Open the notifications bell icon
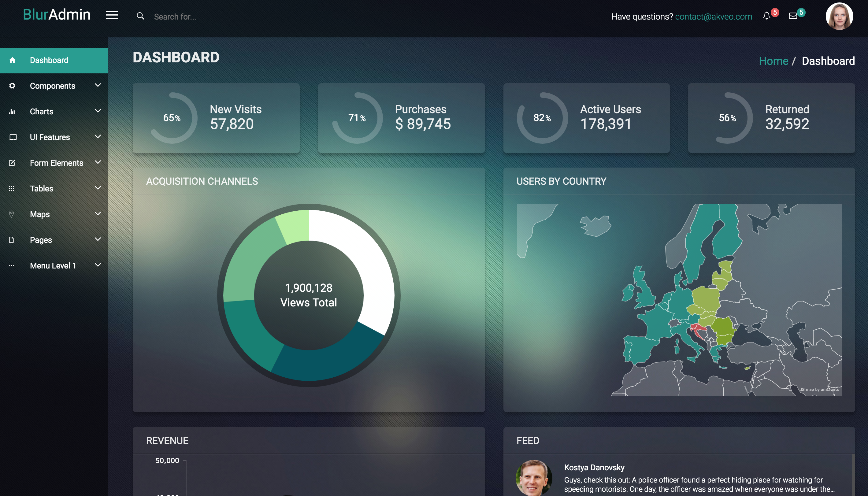Image resolution: width=868 pixels, height=496 pixels. tap(766, 16)
